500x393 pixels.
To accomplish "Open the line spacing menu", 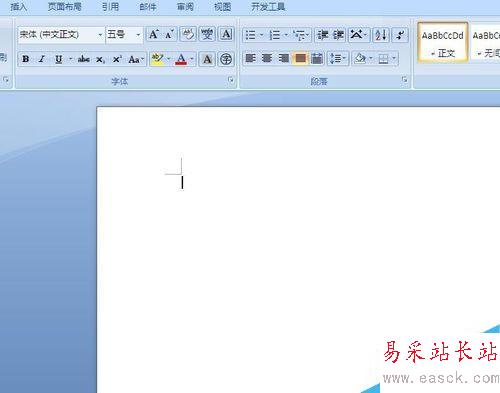I will pyautogui.click(x=338, y=59).
